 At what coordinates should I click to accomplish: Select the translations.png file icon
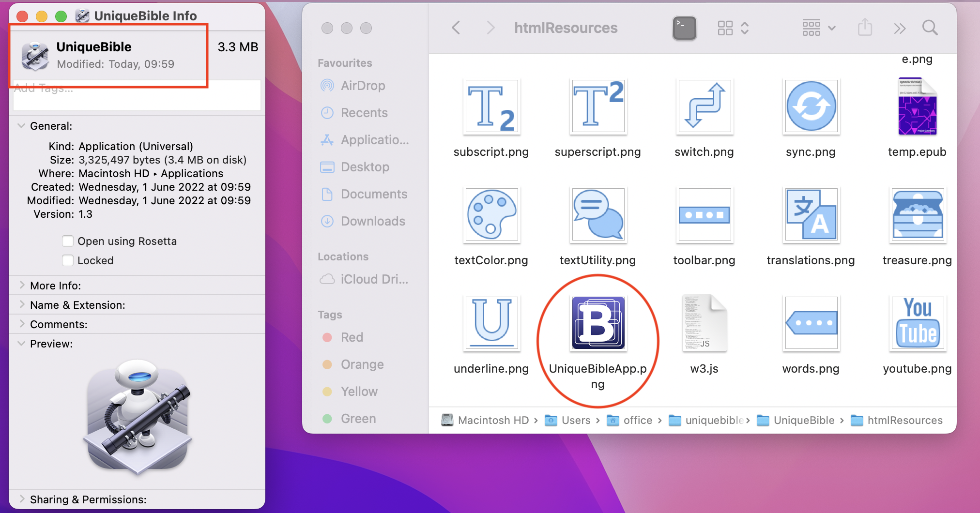coord(811,215)
